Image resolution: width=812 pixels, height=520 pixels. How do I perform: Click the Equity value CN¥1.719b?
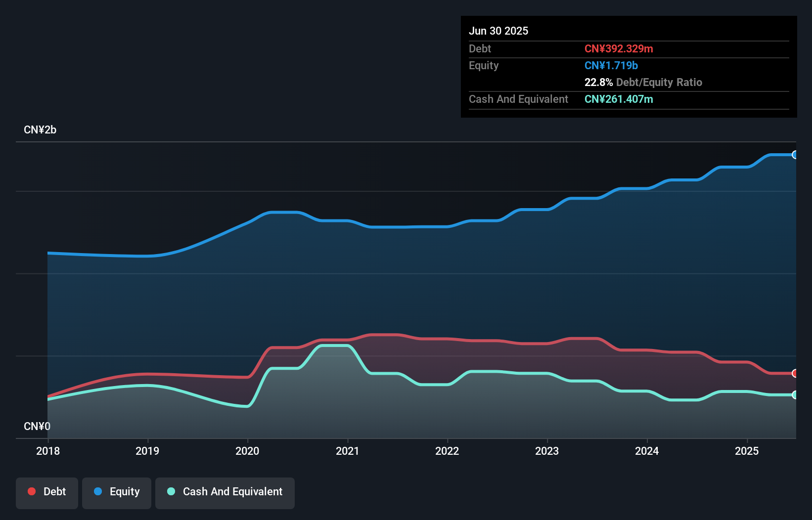(x=611, y=65)
